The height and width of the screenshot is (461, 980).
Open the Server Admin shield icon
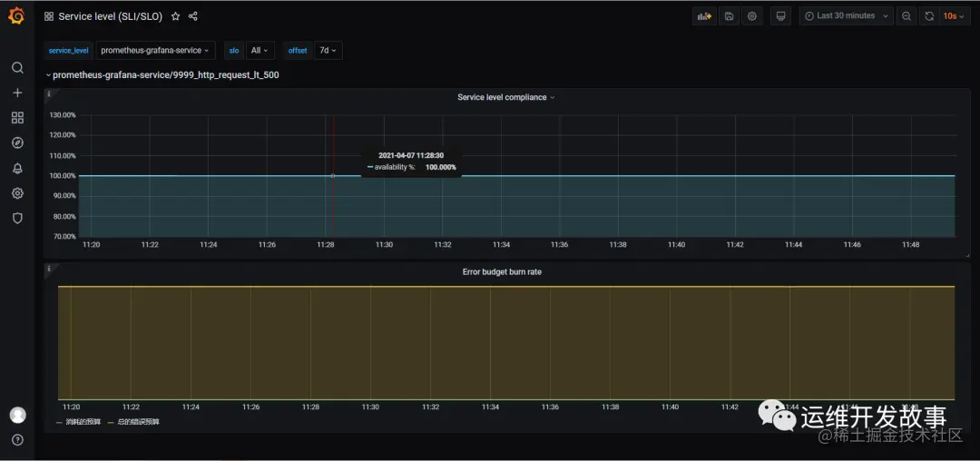click(x=17, y=218)
